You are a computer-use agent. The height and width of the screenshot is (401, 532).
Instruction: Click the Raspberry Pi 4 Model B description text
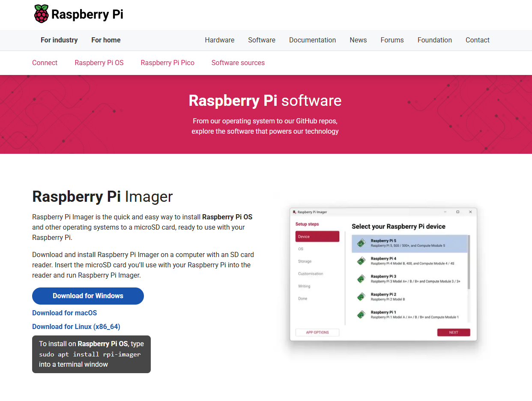click(412, 263)
